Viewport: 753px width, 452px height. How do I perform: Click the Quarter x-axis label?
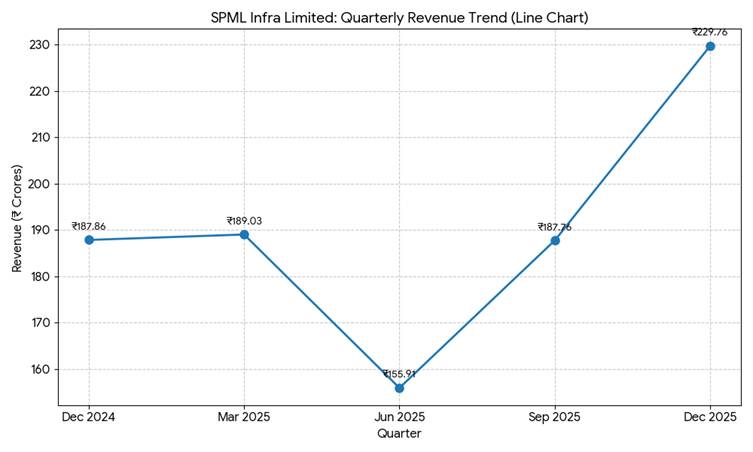point(399,434)
